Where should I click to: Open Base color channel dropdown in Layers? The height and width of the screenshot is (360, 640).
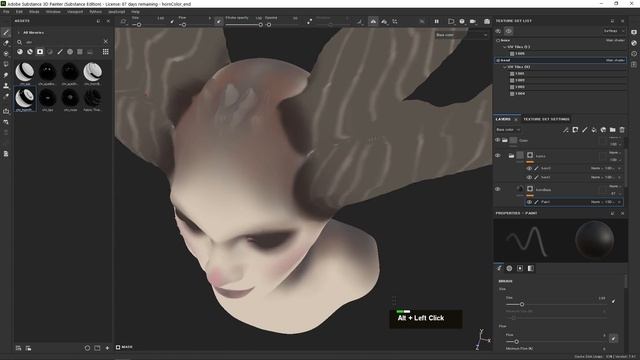508,130
